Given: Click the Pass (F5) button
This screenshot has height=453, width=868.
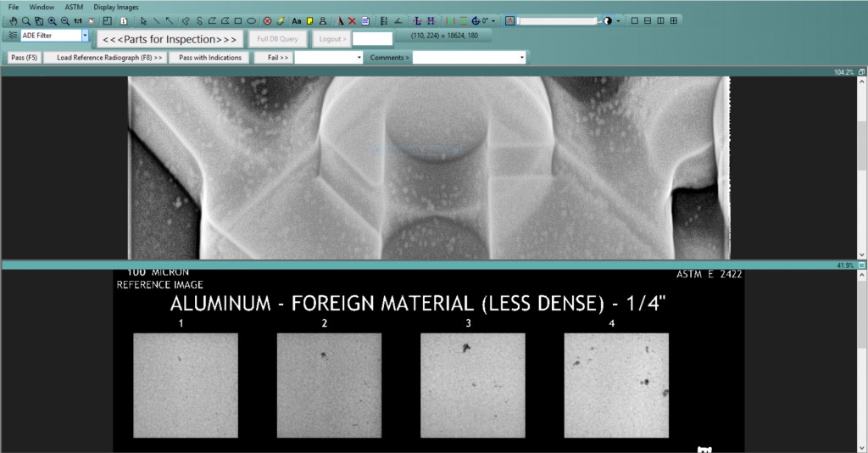Looking at the screenshot, I should coord(25,58).
